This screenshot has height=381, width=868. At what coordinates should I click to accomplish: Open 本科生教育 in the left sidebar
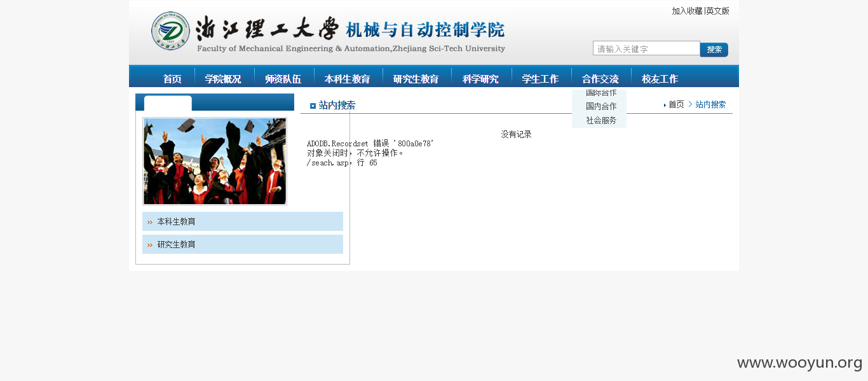point(243,221)
